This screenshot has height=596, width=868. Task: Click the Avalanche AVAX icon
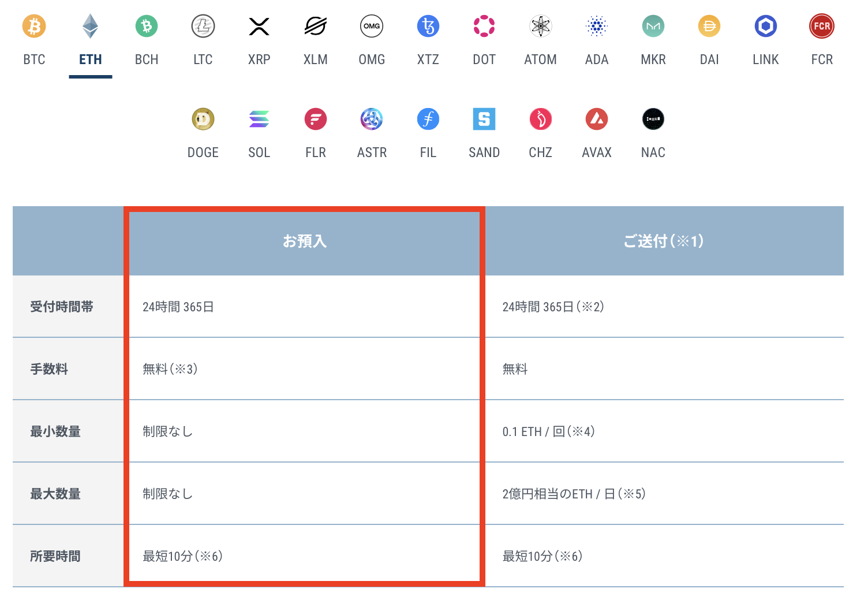[597, 120]
